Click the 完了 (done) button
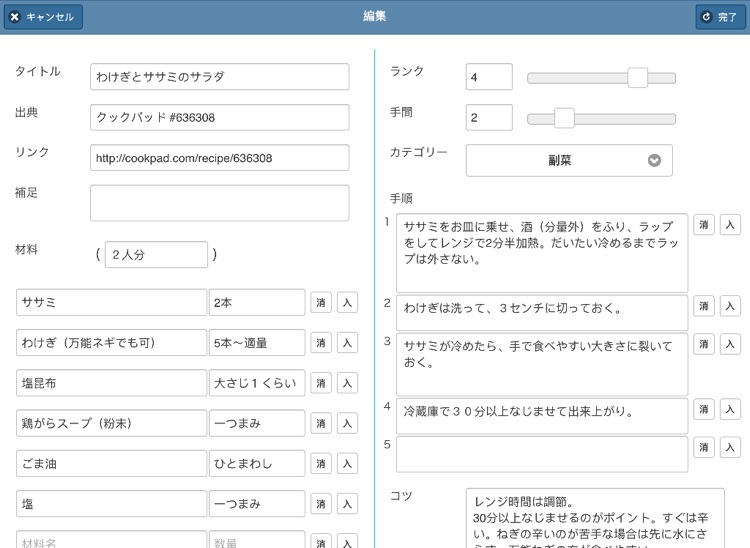The width and height of the screenshot is (750, 548). click(x=720, y=17)
